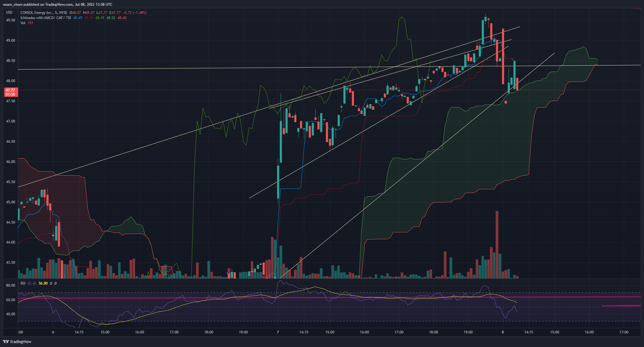Click the change value −0.72 (−1.48%)

[134, 13]
